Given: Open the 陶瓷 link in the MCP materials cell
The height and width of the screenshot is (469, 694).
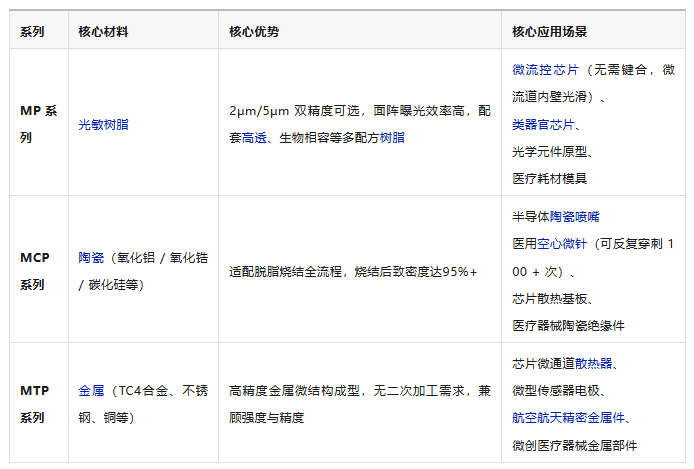Looking at the screenshot, I should tap(91, 258).
